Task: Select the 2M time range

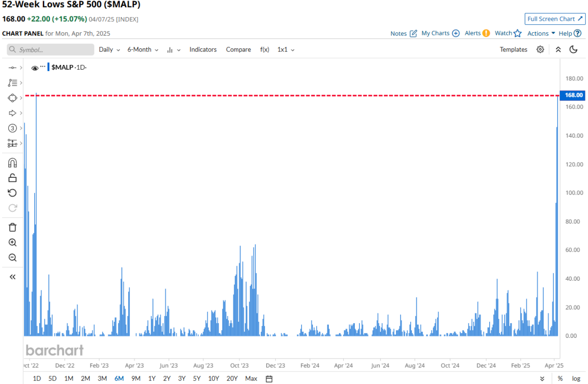Action: pos(85,379)
